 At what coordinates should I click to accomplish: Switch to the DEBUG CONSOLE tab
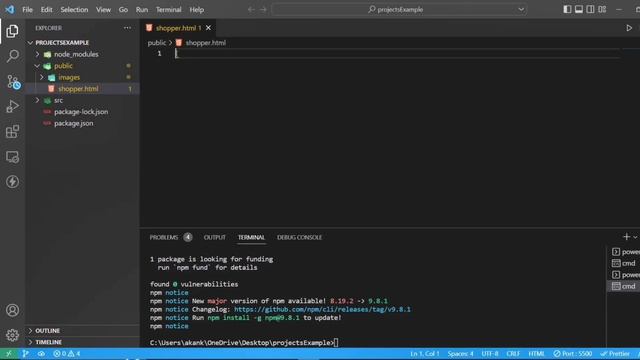(x=300, y=237)
